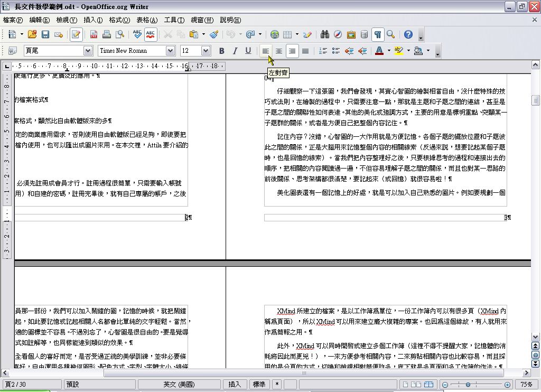Align text left
This screenshot has height=392, width=541.
(265, 51)
